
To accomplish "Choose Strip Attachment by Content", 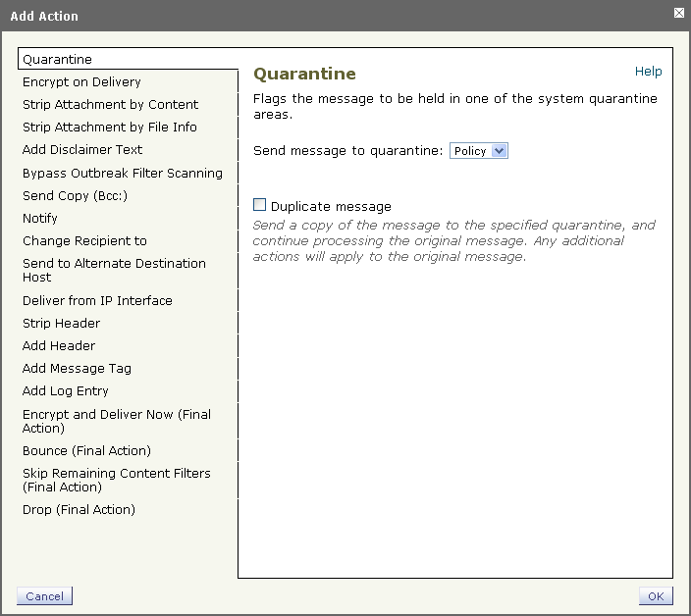I will click(110, 104).
